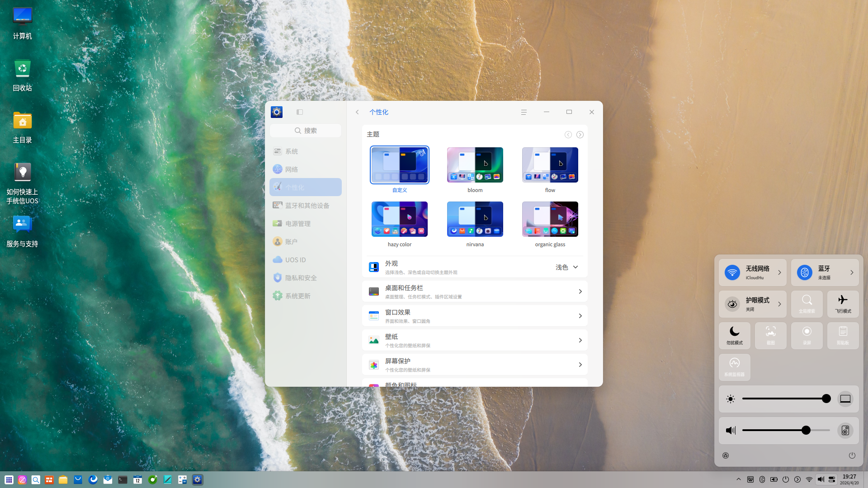
Task: Open the 网络 settings category
Action: point(306,169)
